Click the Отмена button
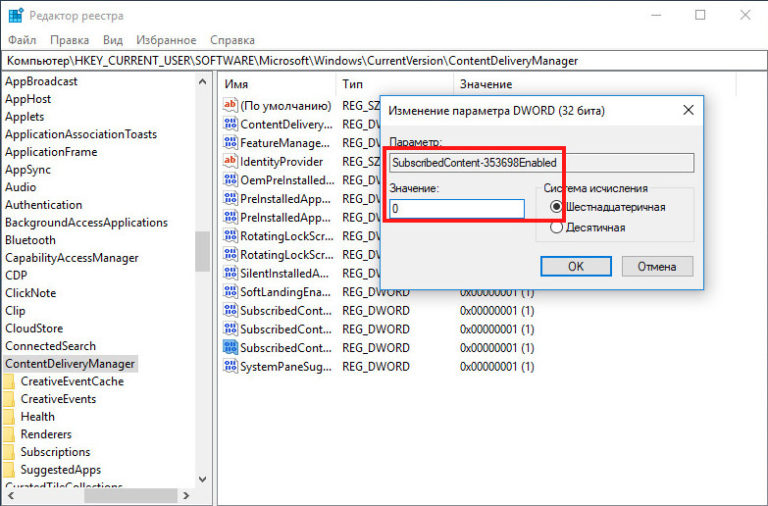The image size is (768, 506). coord(657,266)
